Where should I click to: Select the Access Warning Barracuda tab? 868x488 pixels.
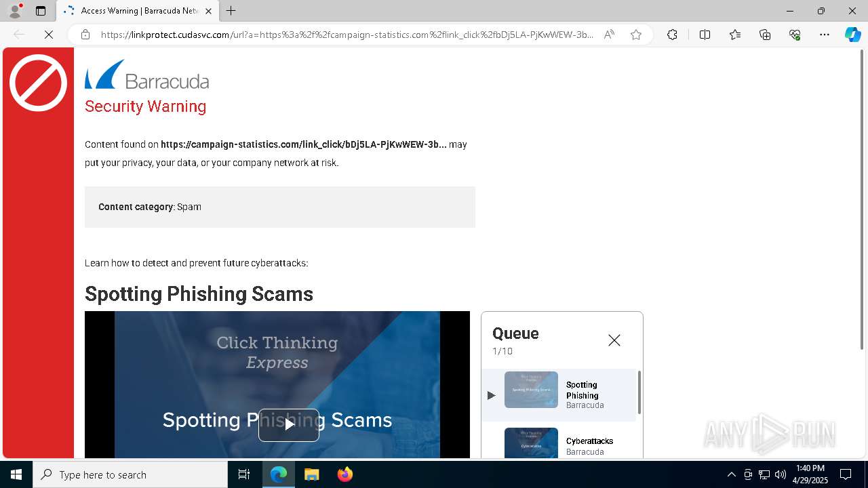pyautogui.click(x=138, y=11)
